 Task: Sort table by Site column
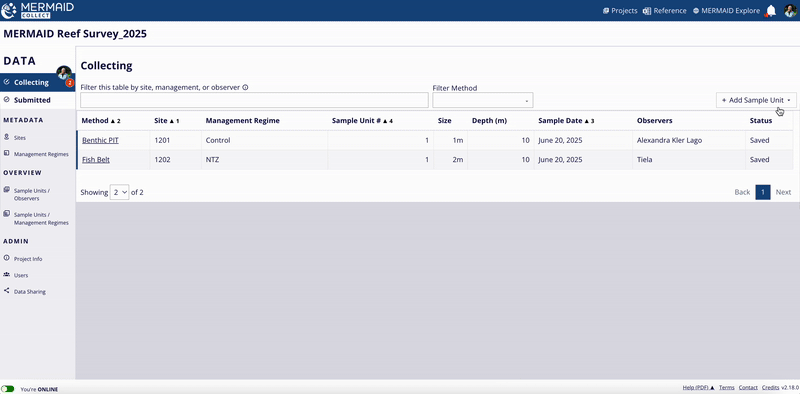click(167, 121)
